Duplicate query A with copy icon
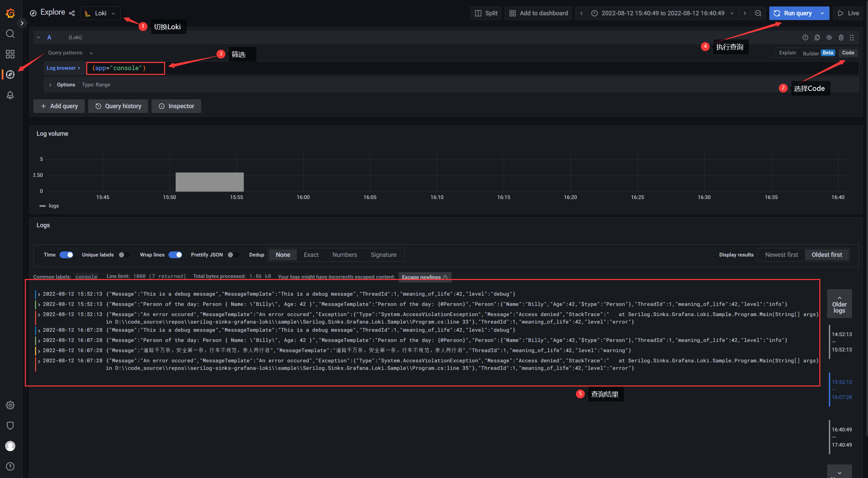Screen dimensions: 868x478 tap(817, 37)
